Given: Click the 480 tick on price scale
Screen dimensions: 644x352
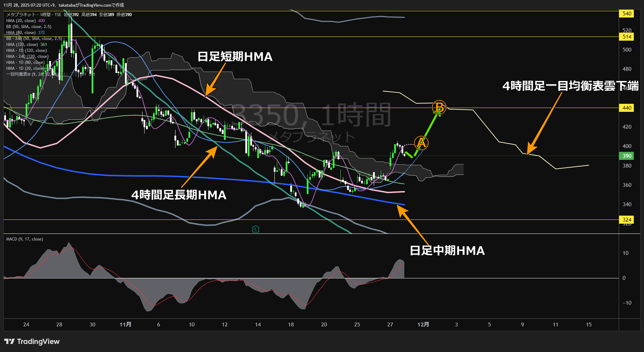Looking at the screenshot, I should coord(627,69).
